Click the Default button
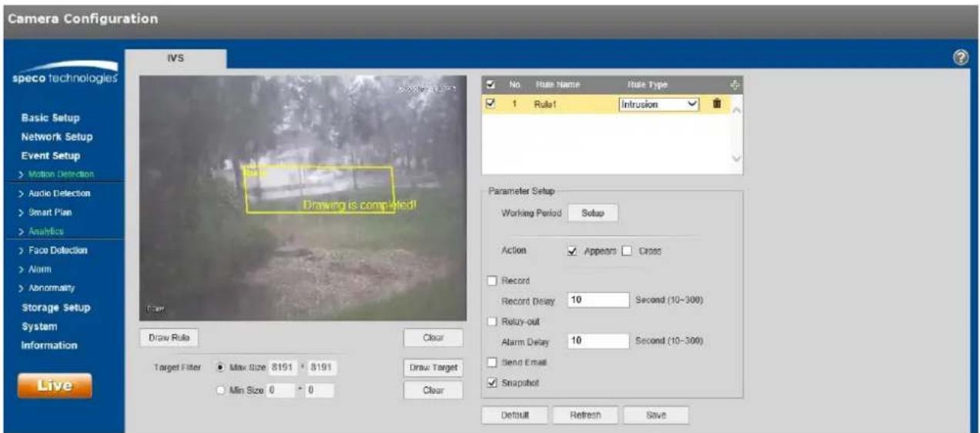Screen dimensions: 980x433 point(513,415)
